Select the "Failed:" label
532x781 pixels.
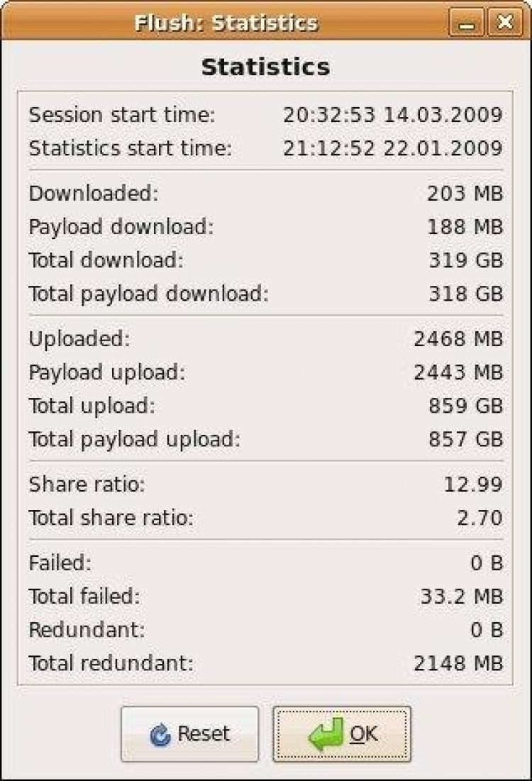60,563
